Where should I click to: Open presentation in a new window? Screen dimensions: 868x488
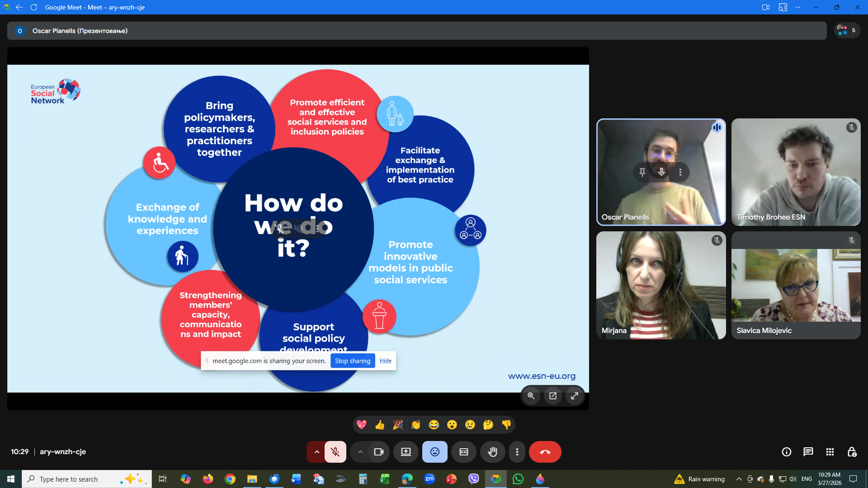point(552,396)
